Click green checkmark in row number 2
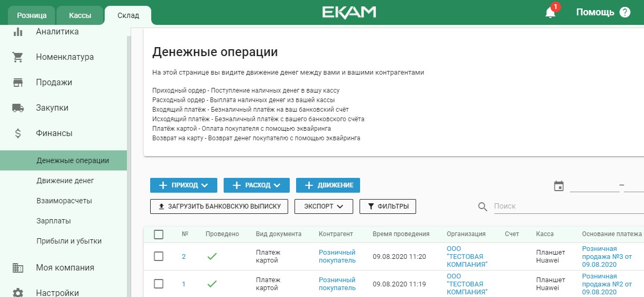Screen dimensions: 644x297 pyautogui.click(x=212, y=256)
